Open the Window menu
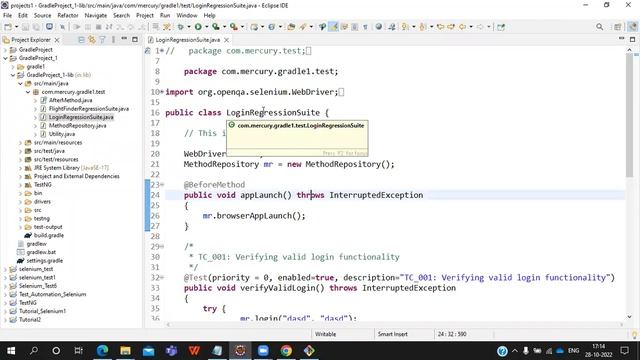The height and width of the screenshot is (360, 640). pos(187,16)
